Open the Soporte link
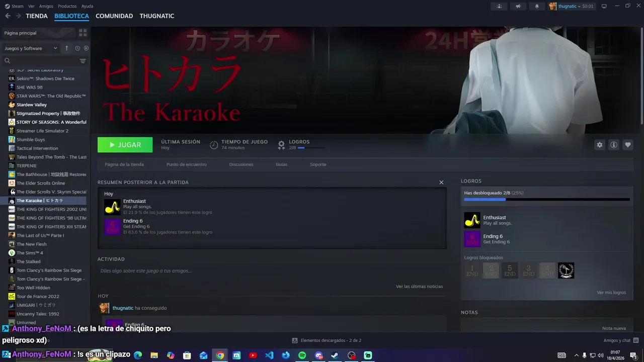This screenshot has width=644, height=362. pos(318,164)
